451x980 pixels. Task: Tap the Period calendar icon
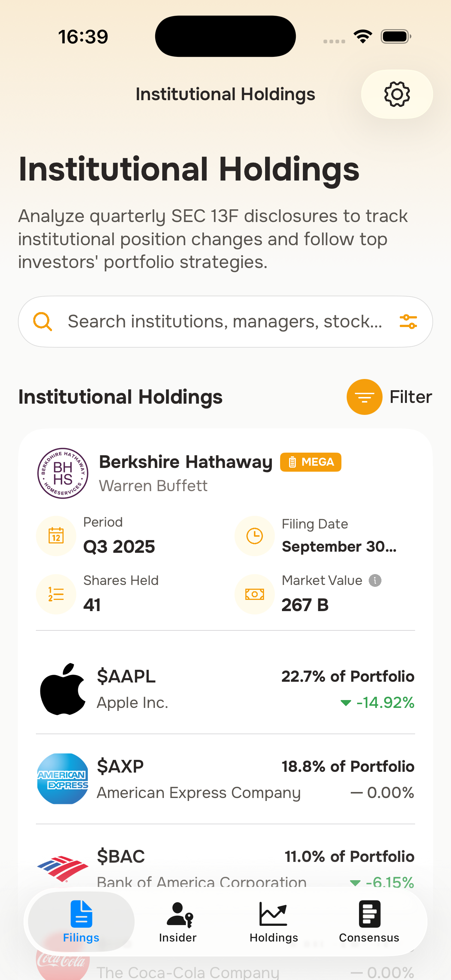click(x=56, y=536)
